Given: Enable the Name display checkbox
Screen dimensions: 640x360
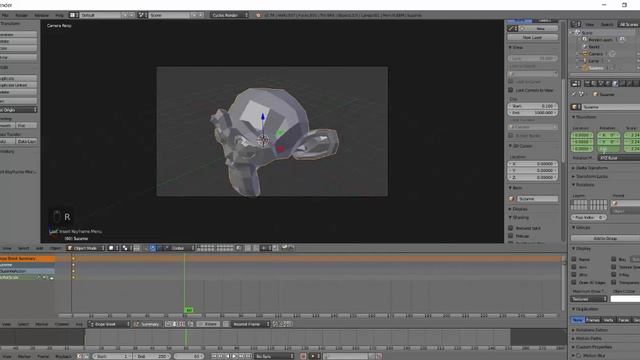Looking at the screenshot, I should (x=574, y=259).
